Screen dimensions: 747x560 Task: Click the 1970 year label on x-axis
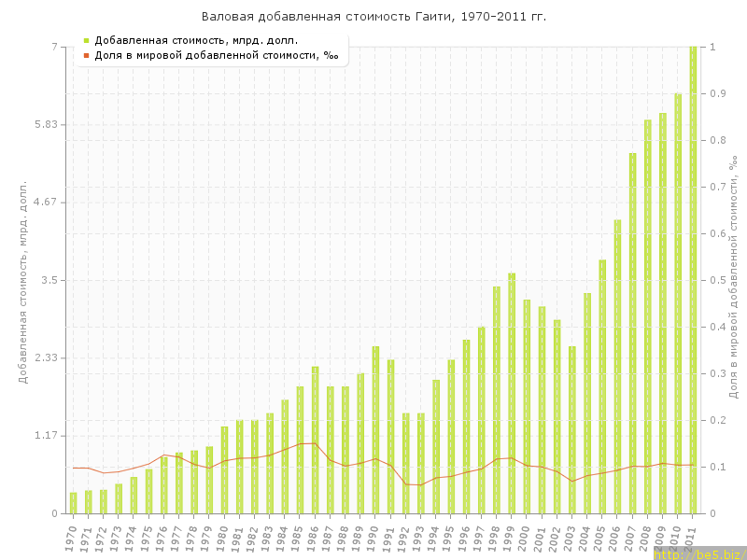pyautogui.click(x=71, y=538)
